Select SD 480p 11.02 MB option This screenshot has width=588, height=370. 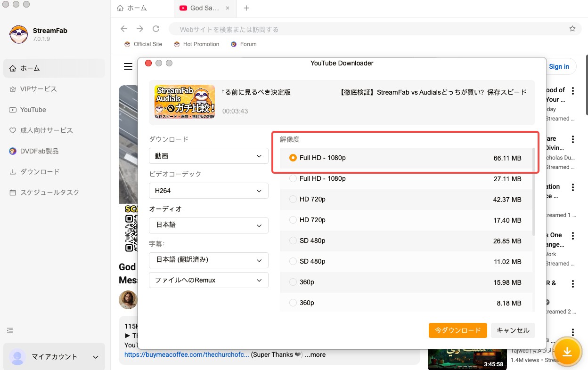click(406, 262)
